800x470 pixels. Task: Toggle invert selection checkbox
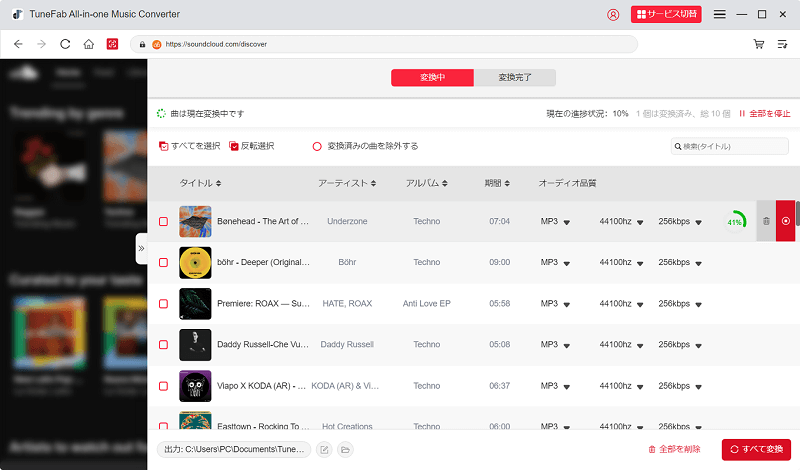234,146
